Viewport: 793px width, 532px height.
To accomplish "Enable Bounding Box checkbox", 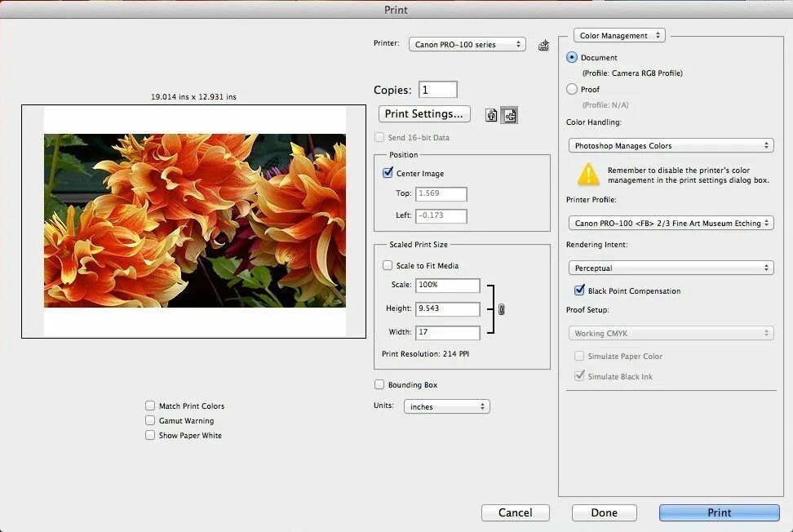I will (379, 384).
